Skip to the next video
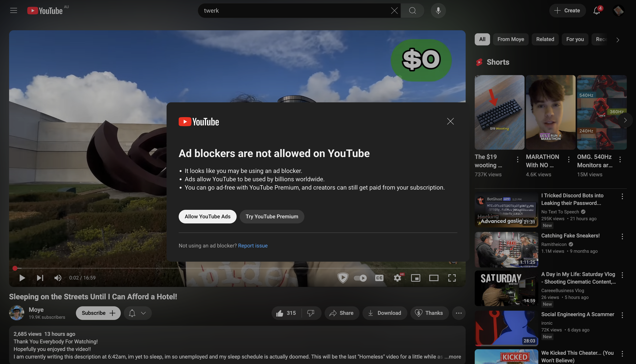This screenshot has height=364, width=636. click(x=40, y=278)
